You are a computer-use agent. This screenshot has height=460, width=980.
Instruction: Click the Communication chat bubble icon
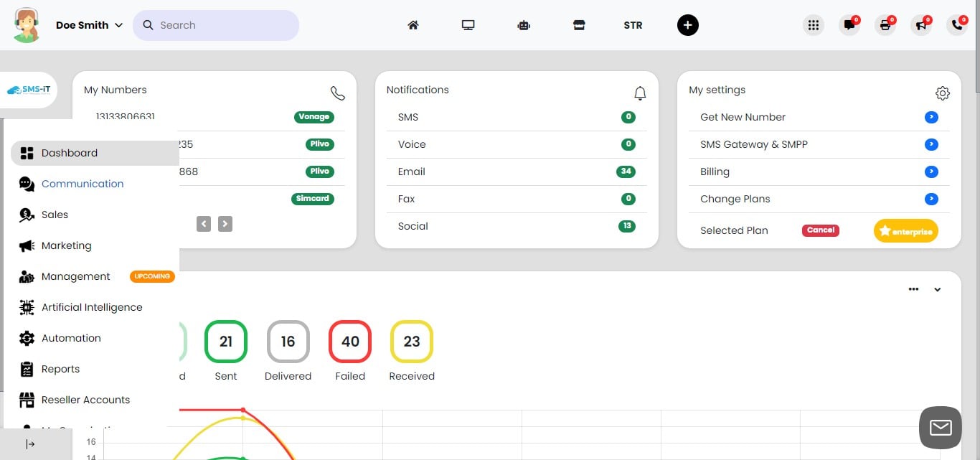coord(27,184)
